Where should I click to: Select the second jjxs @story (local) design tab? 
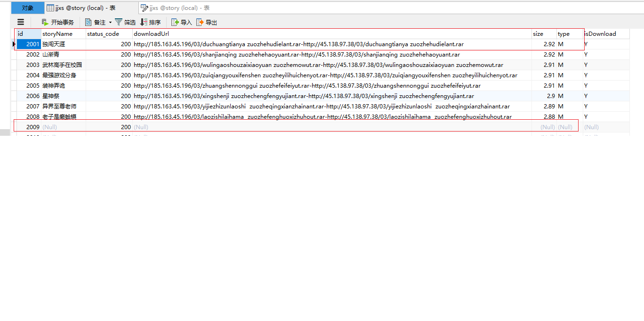[x=175, y=8]
